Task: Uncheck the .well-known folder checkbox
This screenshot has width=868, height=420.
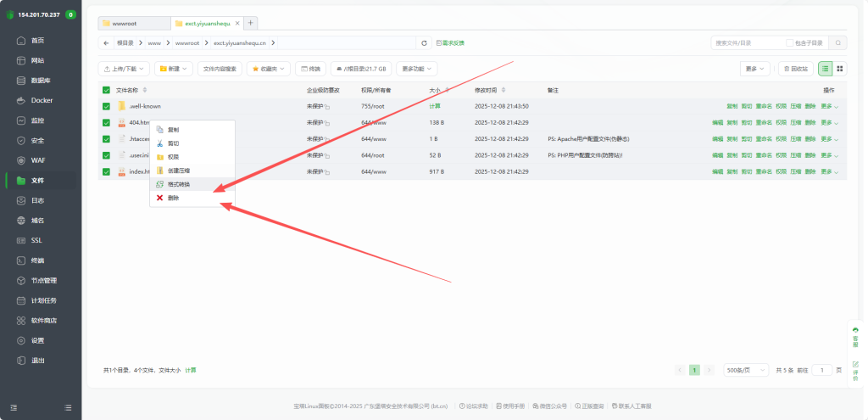Action: [106, 106]
